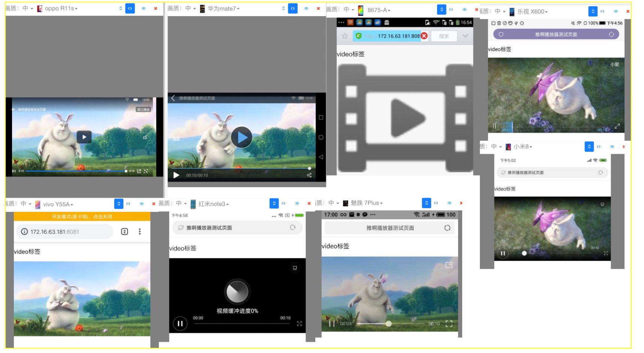Viewport: 644px width, 353px height.
Task: Tap the fullscreen brackets on the 魅族 7Plus video
Action: pyautogui.click(x=449, y=324)
